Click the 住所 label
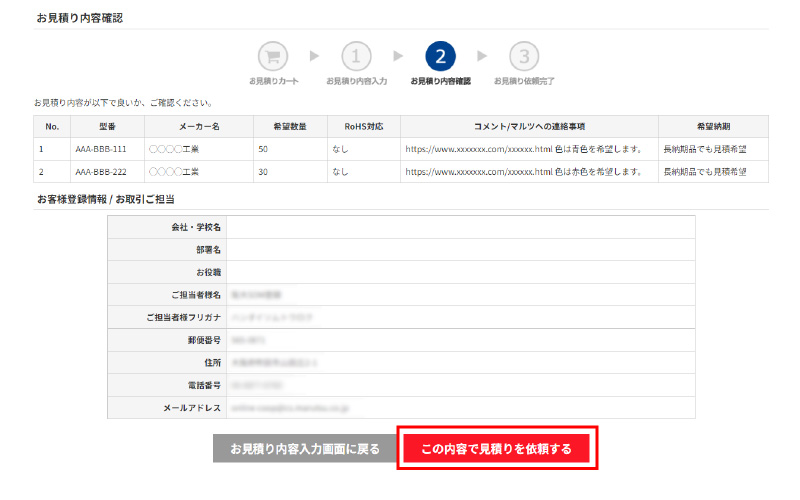The height and width of the screenshot is (500, 800). click(x=213, y=363)
